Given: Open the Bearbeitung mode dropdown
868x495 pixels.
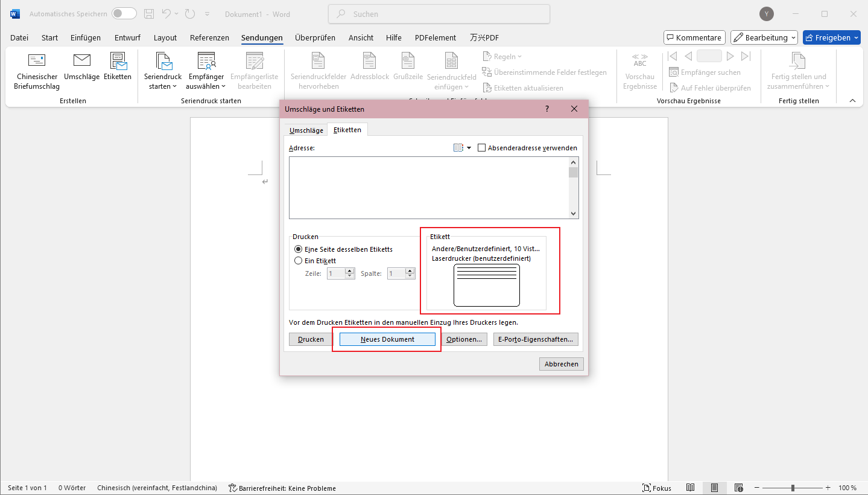Looking at the screenshot, I should [x=764, y=37].
